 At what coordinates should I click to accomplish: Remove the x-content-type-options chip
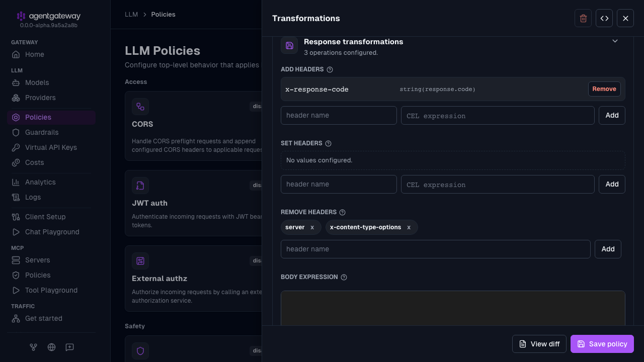click(409, 227)
